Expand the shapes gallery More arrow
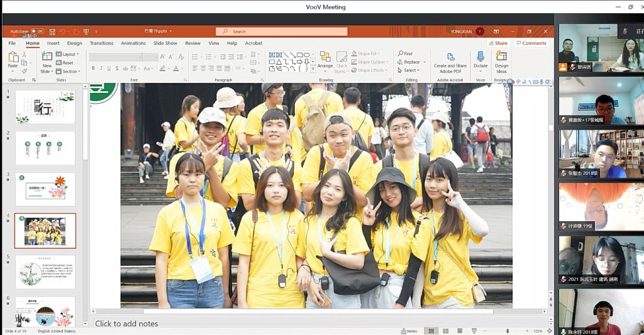 click(313, 69)
